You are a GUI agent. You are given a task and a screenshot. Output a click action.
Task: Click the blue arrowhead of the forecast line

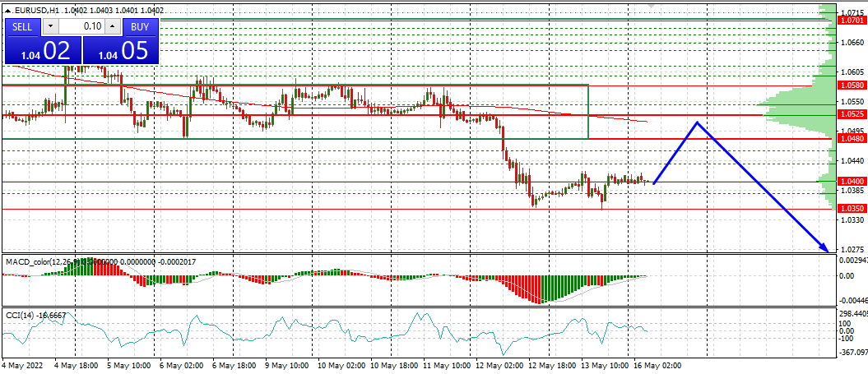pyautogui.click(x=824, y=247)
